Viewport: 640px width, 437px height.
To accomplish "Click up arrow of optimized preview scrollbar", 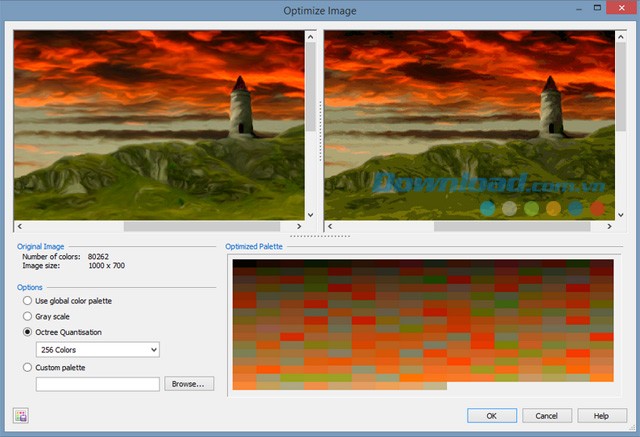I will pos(621,36).
